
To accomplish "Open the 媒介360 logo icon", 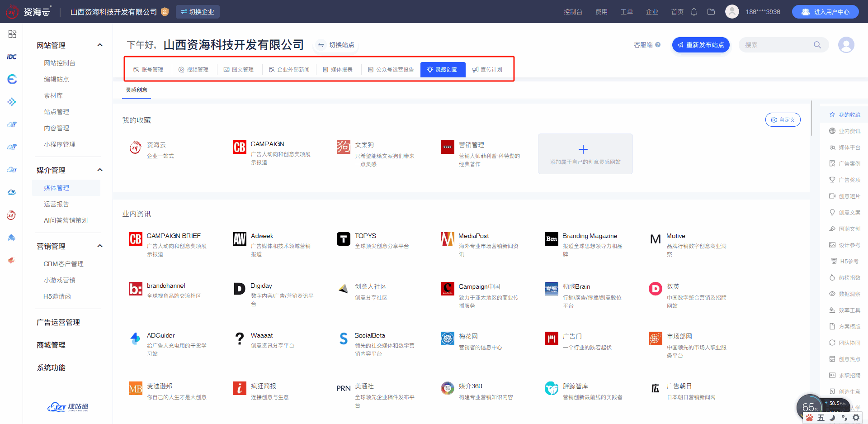I will [448, 388].
